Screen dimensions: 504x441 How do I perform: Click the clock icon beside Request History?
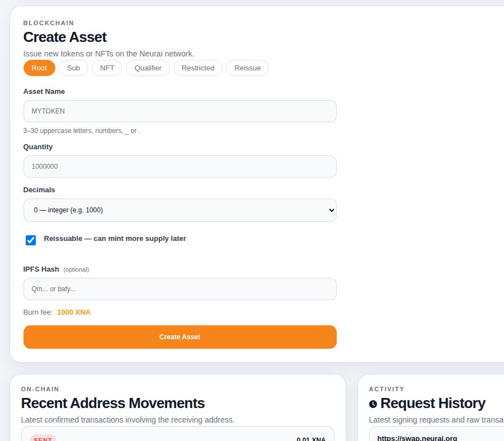point(373,404)
